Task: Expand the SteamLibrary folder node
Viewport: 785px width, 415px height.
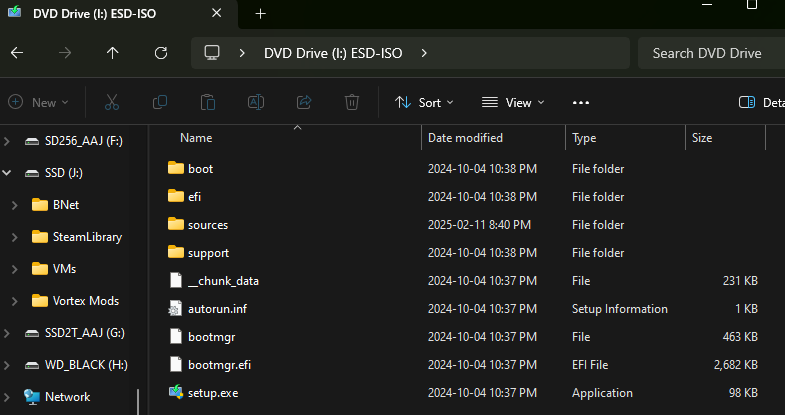Action: (x=15, y=237)
